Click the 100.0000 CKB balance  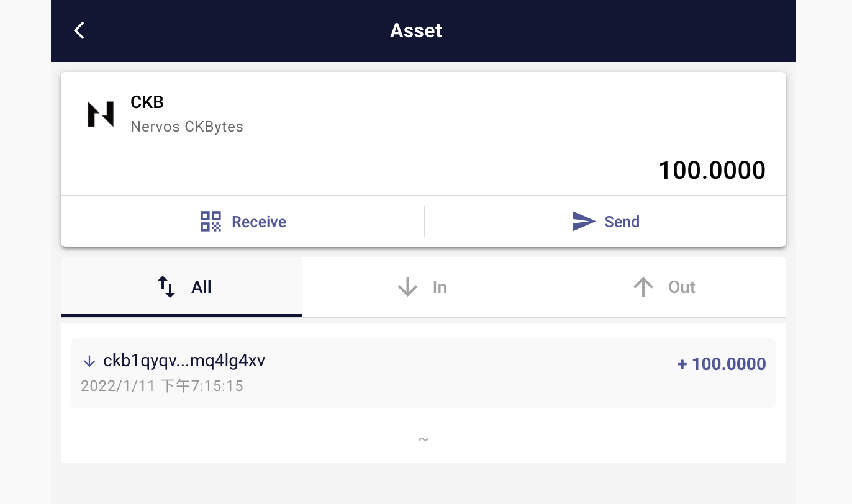pyautogui.click(x=712, y=170)
